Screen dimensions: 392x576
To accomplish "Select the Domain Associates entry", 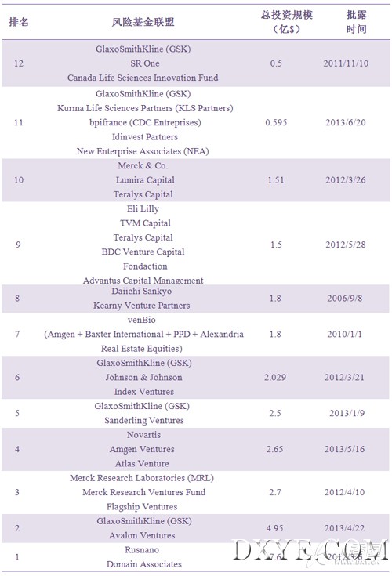I will (144, 564).
